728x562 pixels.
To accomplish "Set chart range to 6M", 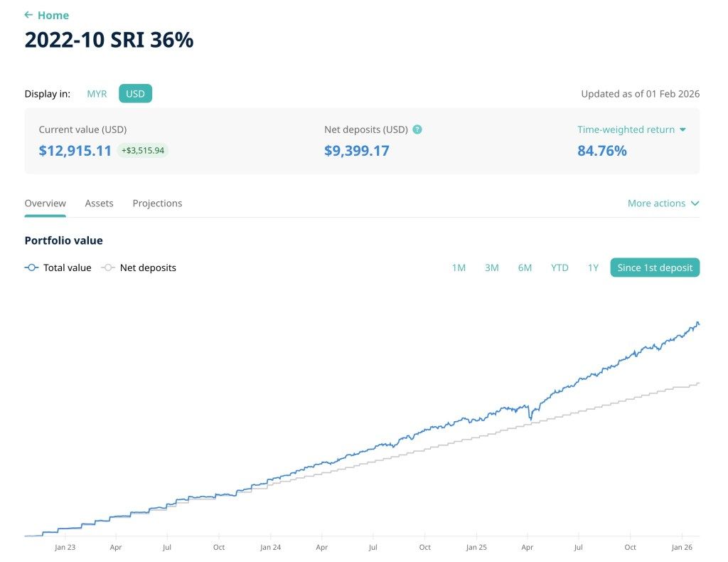I will pyautogui.click(x=525, y=267).
